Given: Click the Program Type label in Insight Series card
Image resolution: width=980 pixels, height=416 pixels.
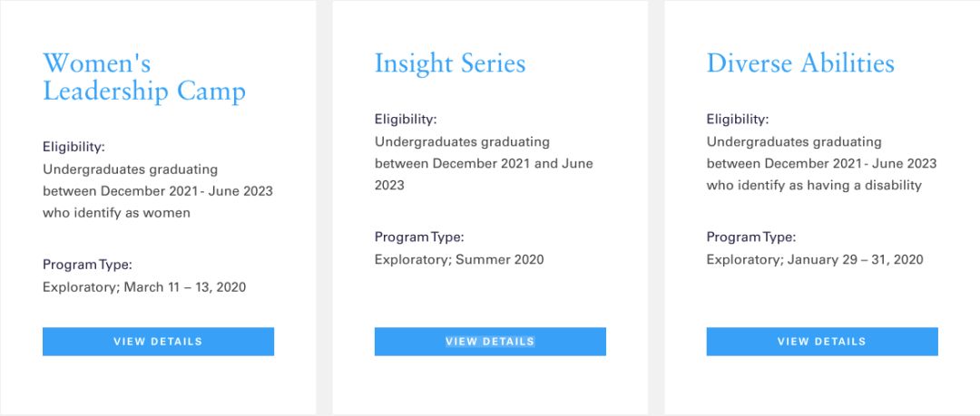Looking at the screenshot, I should pos(419,237).
